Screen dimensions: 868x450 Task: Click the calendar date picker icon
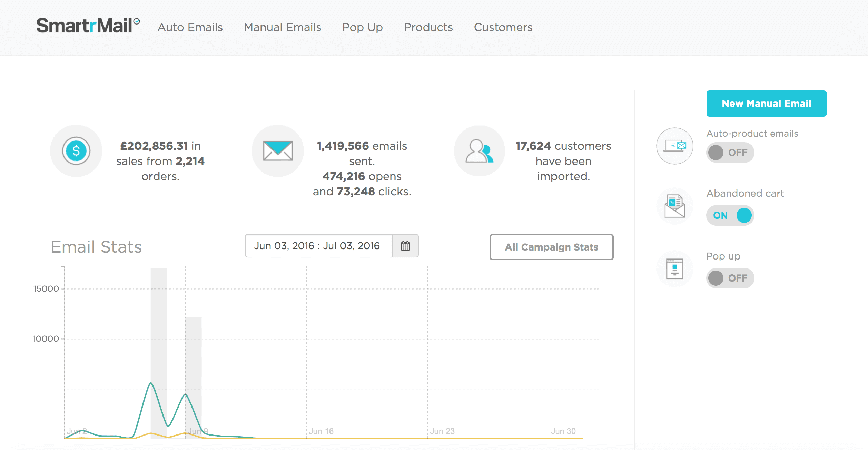tap(406, 246)
